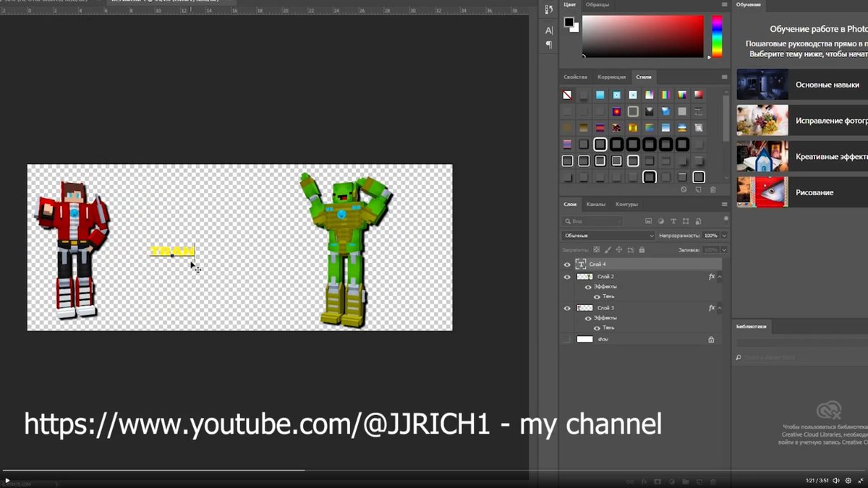This screenshot has width=868, height=488.
Task: Click lock image pixels brush icon
Action: point(608,250)
